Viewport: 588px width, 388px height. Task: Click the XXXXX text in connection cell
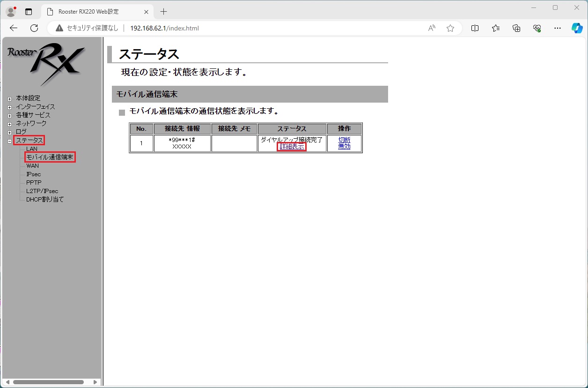(182, 147)
